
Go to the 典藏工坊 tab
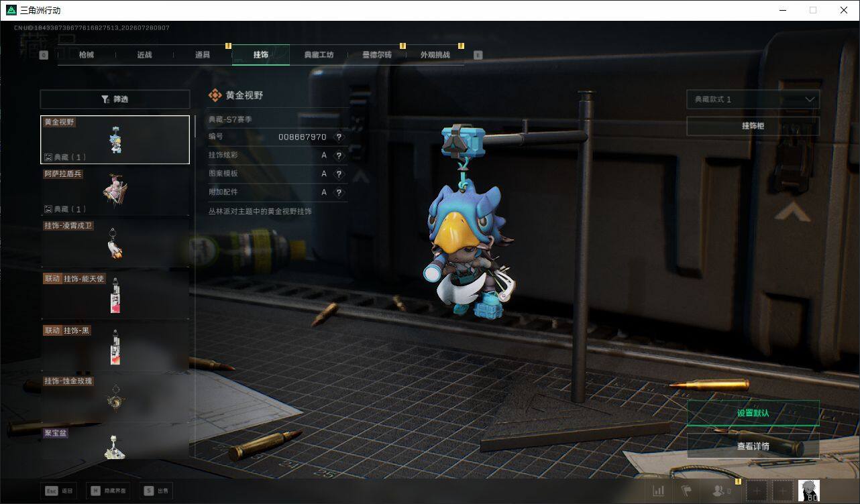(x=319, y=55)
